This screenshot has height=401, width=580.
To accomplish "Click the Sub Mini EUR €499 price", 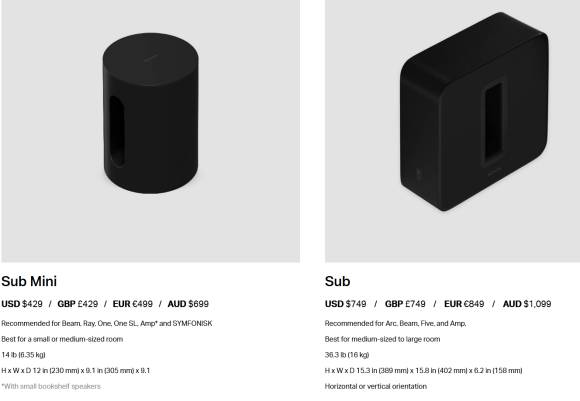I will (132, 304).
